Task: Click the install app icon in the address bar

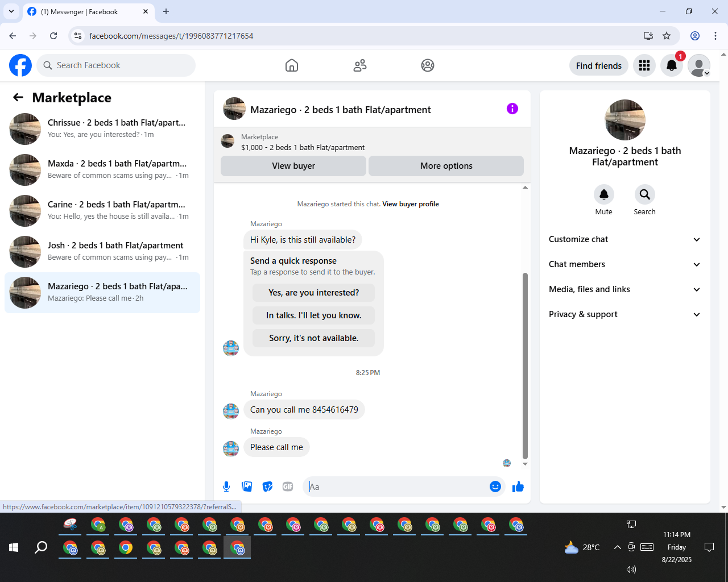Action: pyautogui.click(x=648, y=36)
